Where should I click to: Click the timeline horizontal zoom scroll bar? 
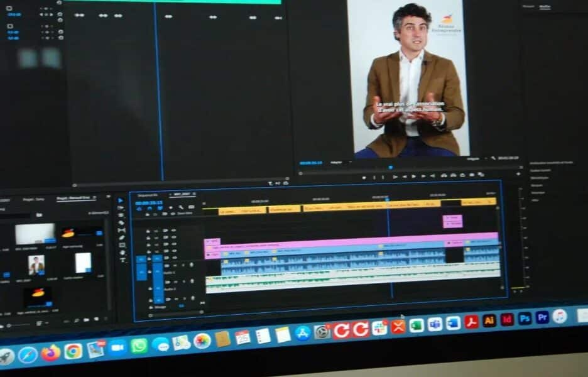pos(177,313)
